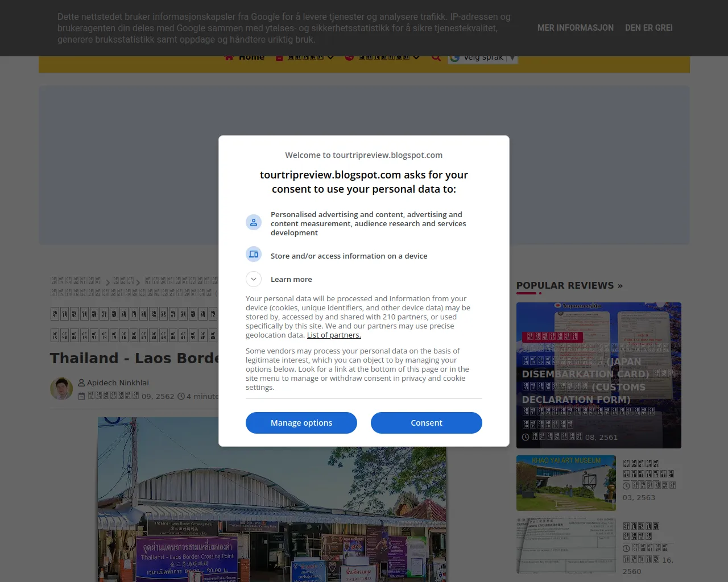Click the Personalised advertising and content text
Image resolution: width=728 pixels, height=582 pixels.
[x=368, y=223]
